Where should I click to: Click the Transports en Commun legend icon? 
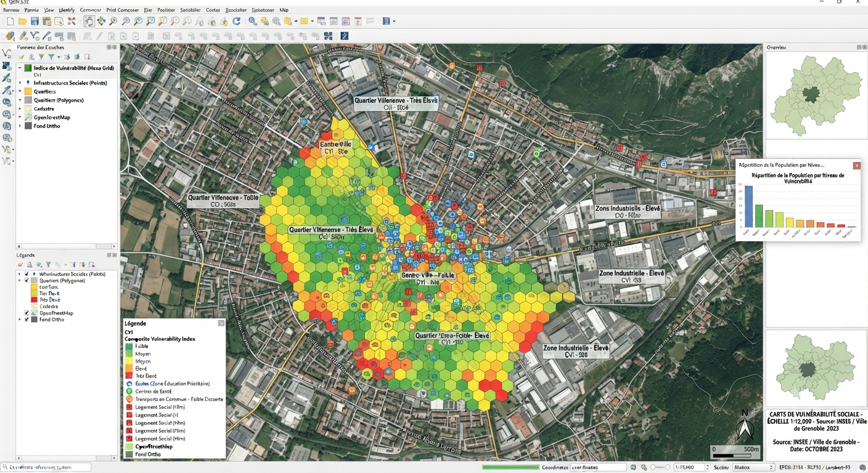[129, 399]
